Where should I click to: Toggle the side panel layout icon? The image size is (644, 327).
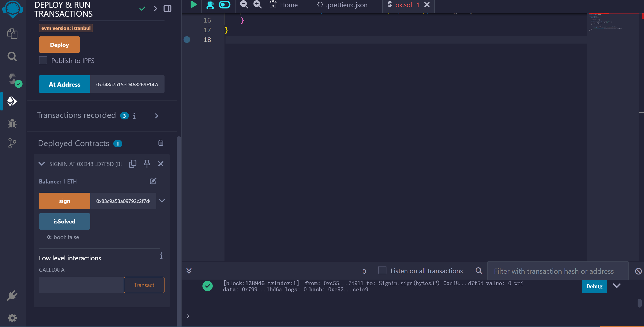coord(168,9)
